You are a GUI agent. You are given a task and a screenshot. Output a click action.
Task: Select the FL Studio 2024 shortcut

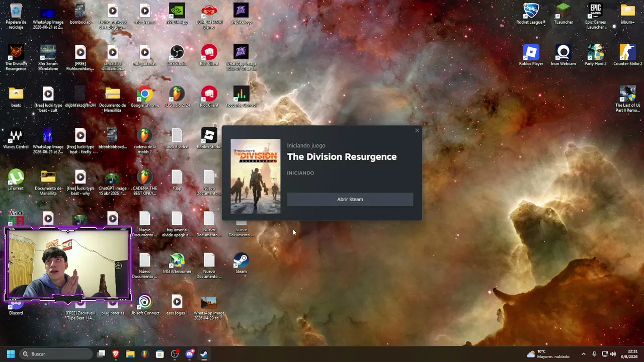[x=177, y=97]
